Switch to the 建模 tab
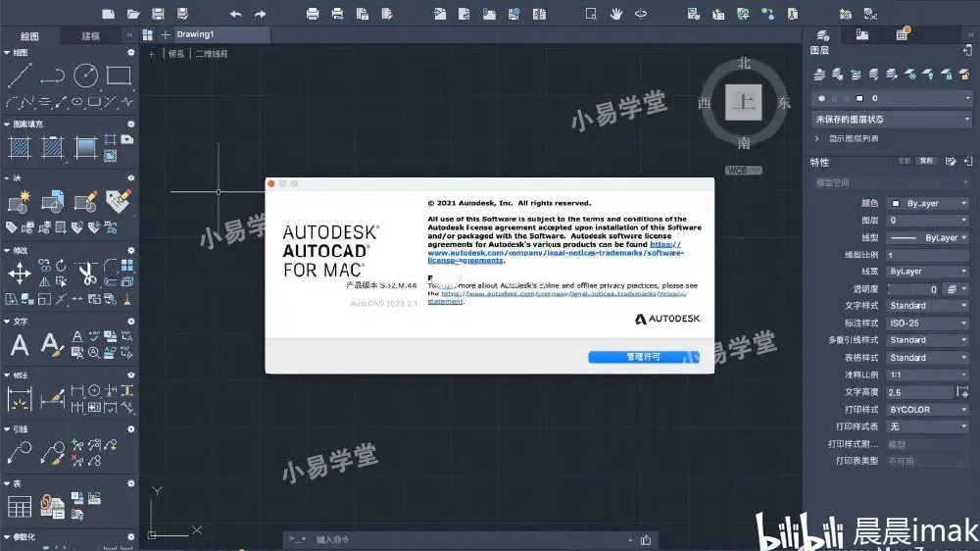This screenshot has width=980, height=551. click(x=90, y=35)
